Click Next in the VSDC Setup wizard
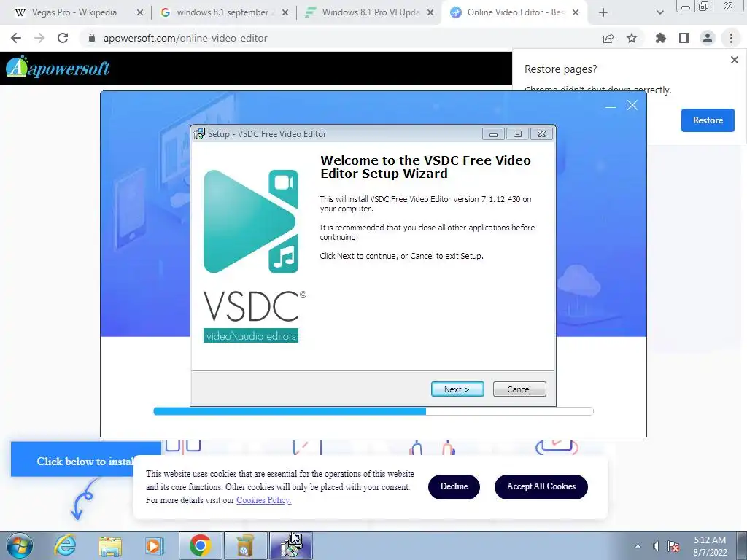Screen dimensions: 747x560 (x=457, y=389)
